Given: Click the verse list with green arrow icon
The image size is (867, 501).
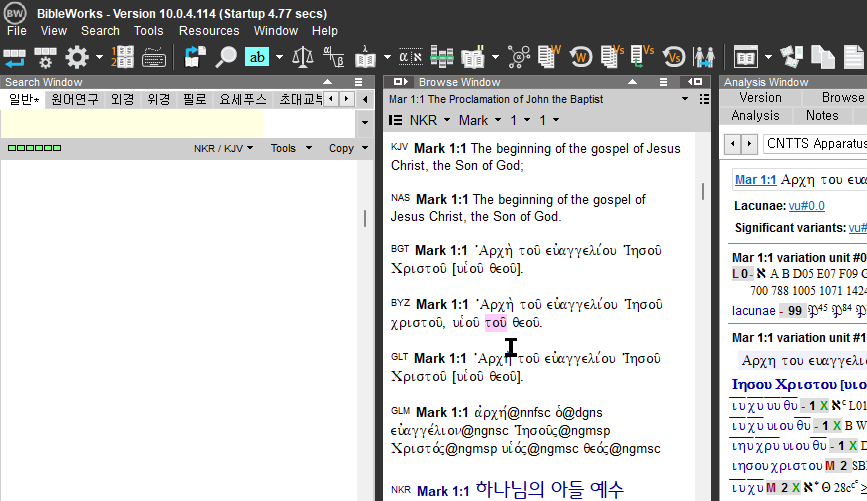Looking at the screenshot, I should coord(643,56).
